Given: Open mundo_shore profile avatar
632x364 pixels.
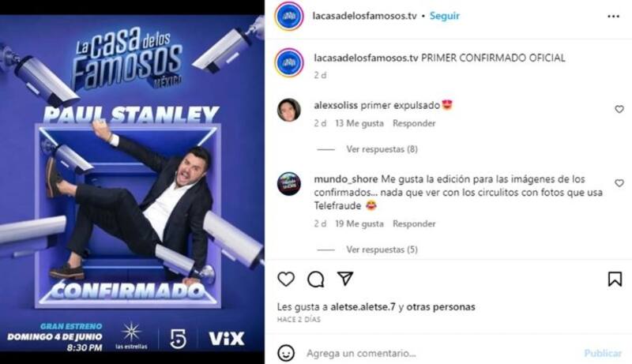Looking at the screenshot, I should tap(289, 184).
